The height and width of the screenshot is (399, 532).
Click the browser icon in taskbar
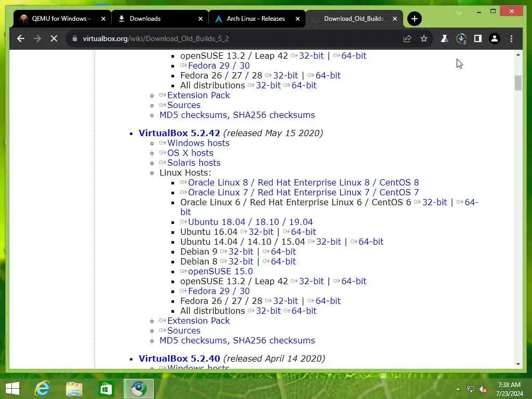(x=138, y=389)
